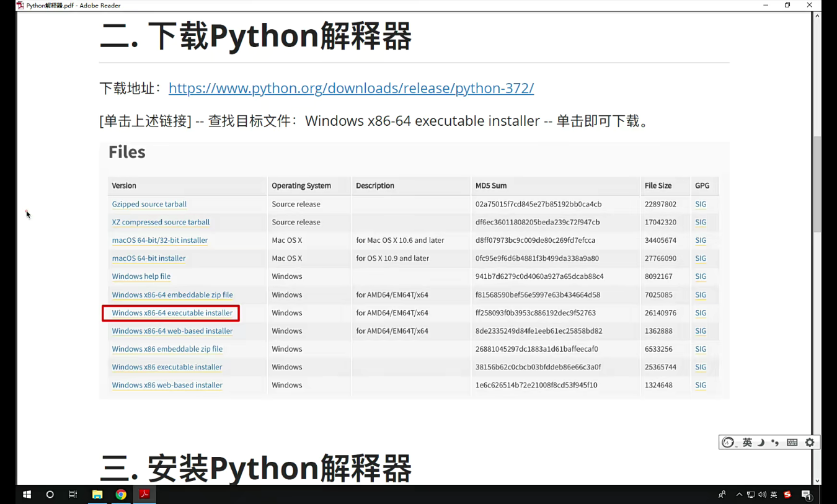Toggle the moon half-width icon on IME toolbar
The height and width of the screenshot is (504, 837).
(761, 442)
